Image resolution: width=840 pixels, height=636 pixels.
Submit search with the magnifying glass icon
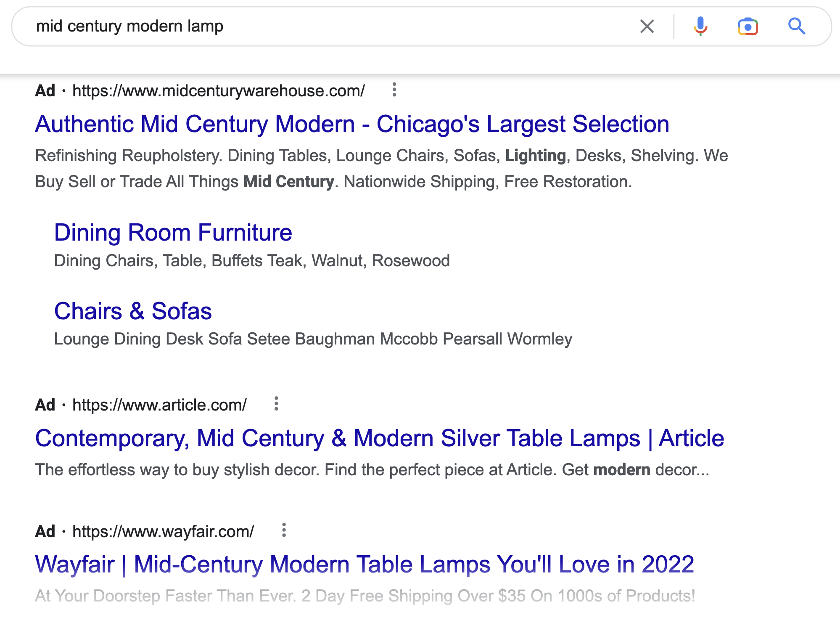pos(796,26)
